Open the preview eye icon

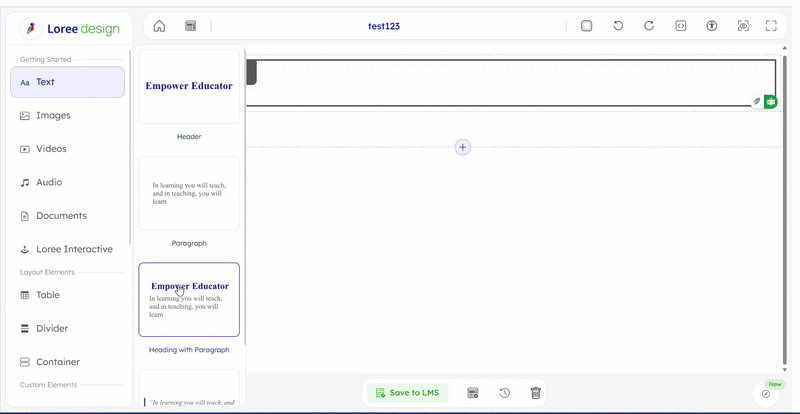(743, 26)
